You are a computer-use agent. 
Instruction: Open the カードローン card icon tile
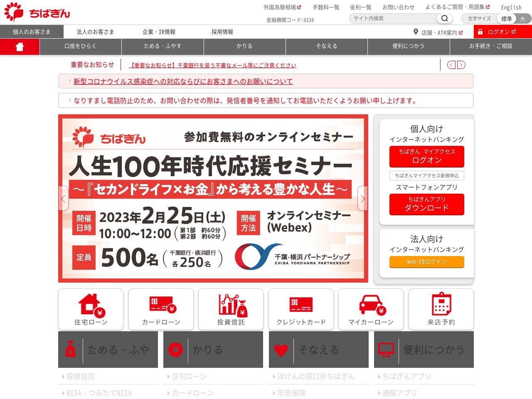click(161, 309)
